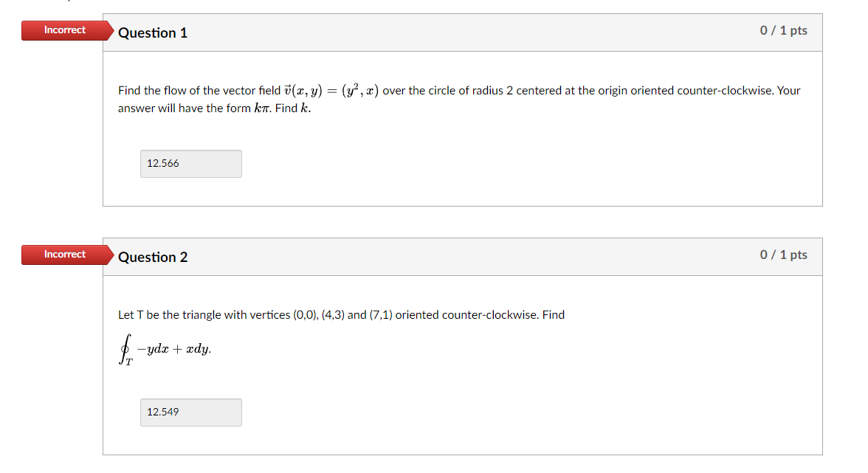Click the gray arrow tip of the Question 1 banner

pyautogui.click(x=111, y=32)
